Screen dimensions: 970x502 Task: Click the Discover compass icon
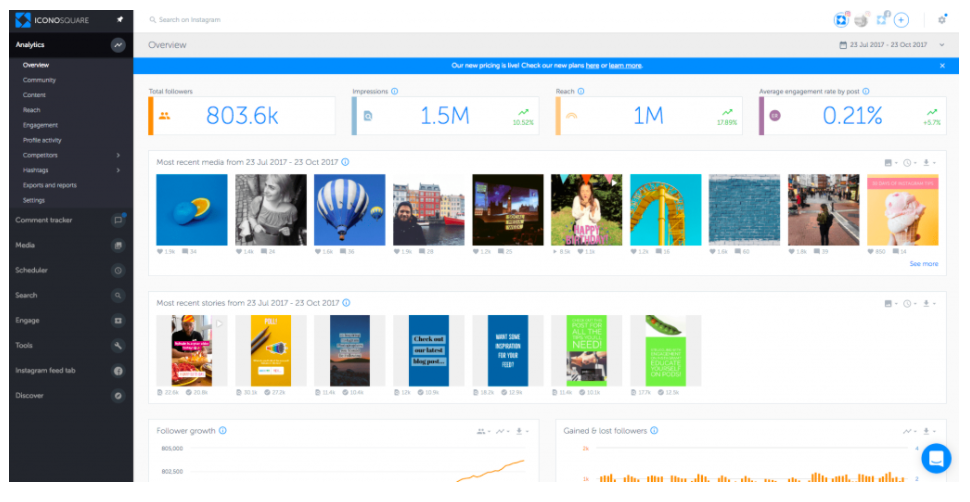118,395
